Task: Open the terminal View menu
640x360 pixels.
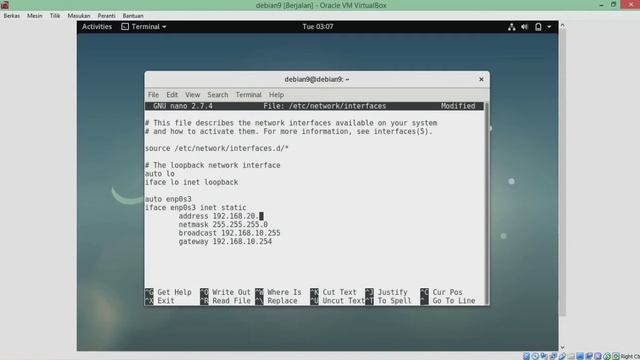Action: (192, 95)
